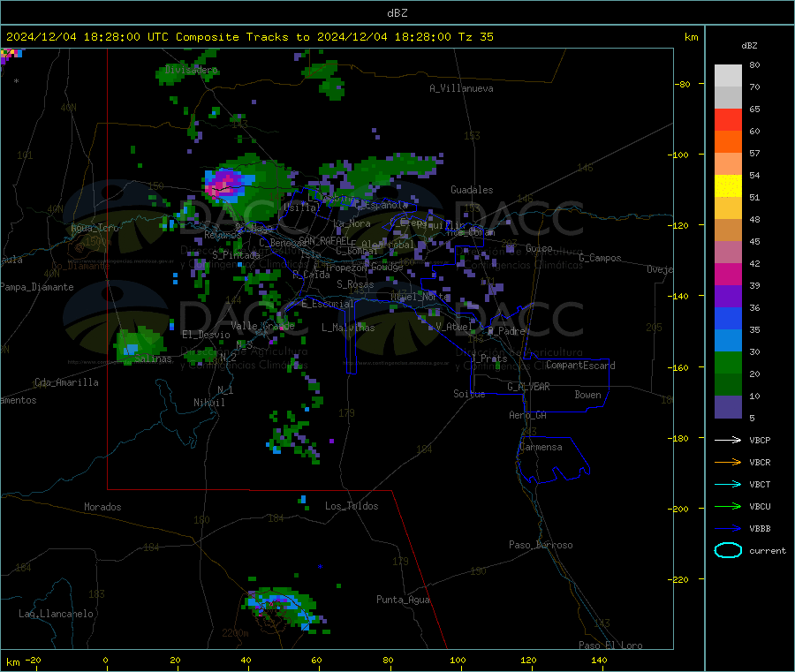This screenshot has width=795, height=672.
Task: Click the 'Guadales' map label
Action: coord(472,190)
